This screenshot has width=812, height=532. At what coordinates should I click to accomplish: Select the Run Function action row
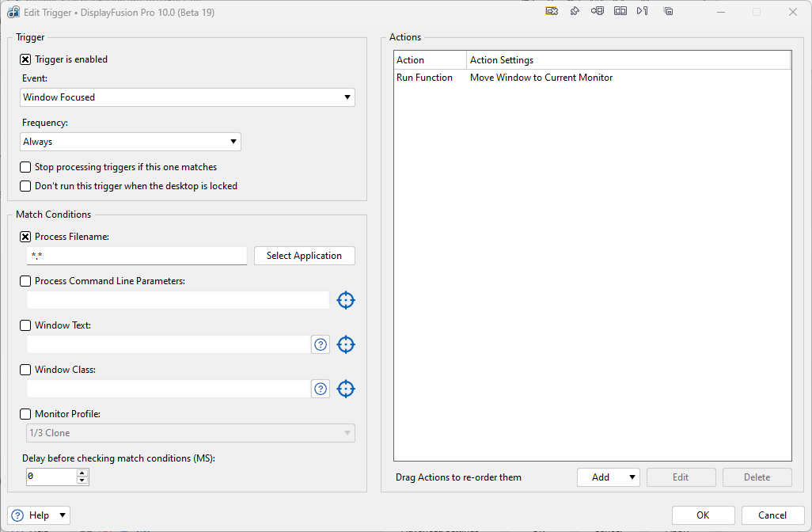click(x=507, y=78)
